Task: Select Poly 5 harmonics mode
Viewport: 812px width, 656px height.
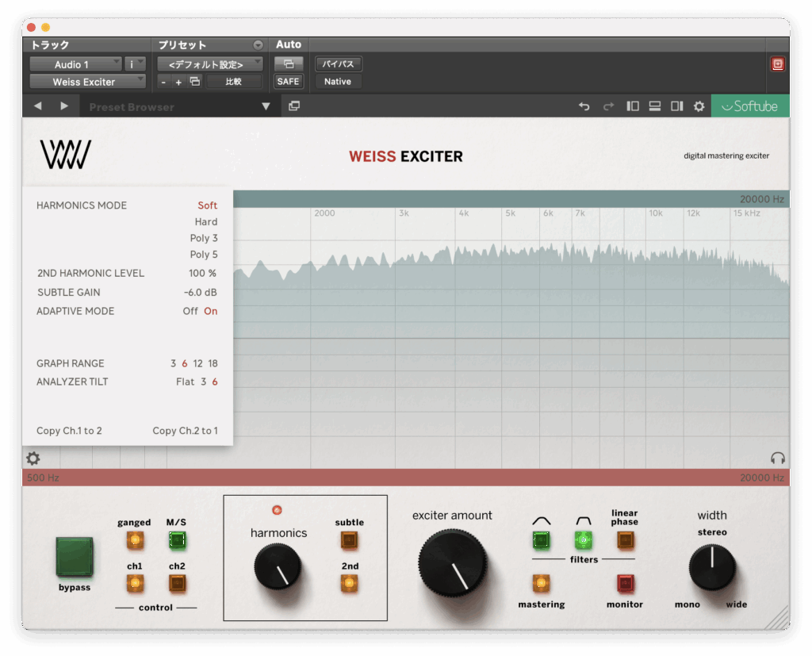Action: [204, 255]
